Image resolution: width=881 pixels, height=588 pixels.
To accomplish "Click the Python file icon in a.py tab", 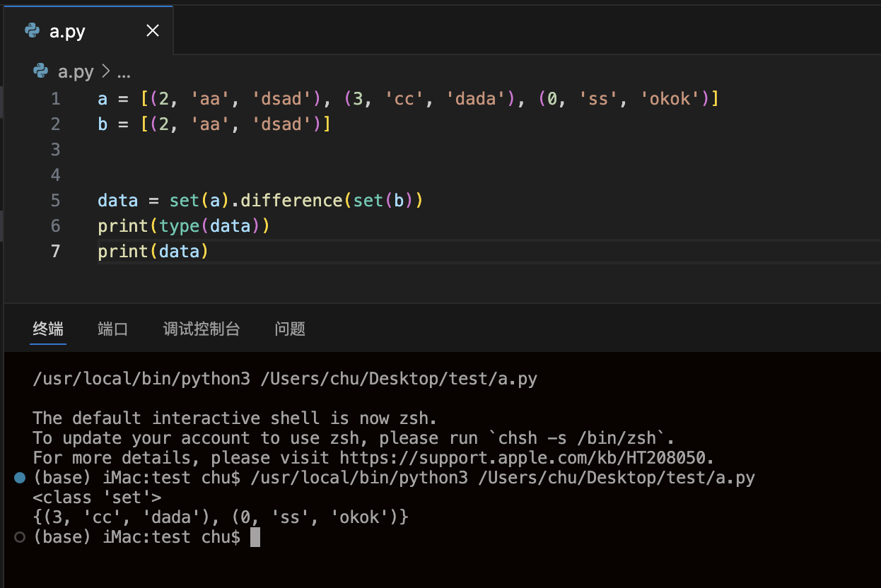I will click(32, 30).
